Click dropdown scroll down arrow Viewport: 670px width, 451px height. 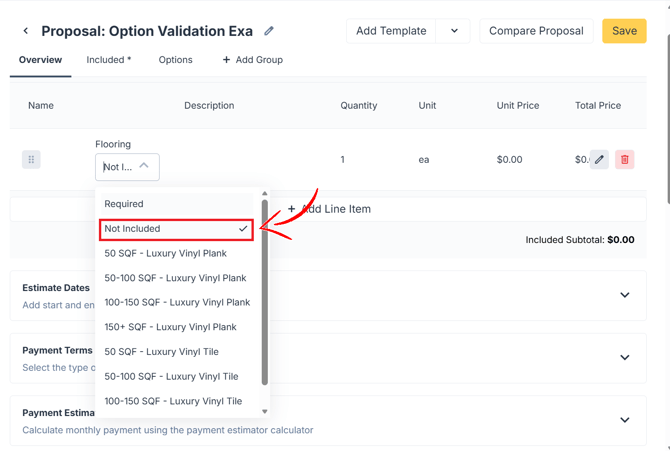click(265, 412)
